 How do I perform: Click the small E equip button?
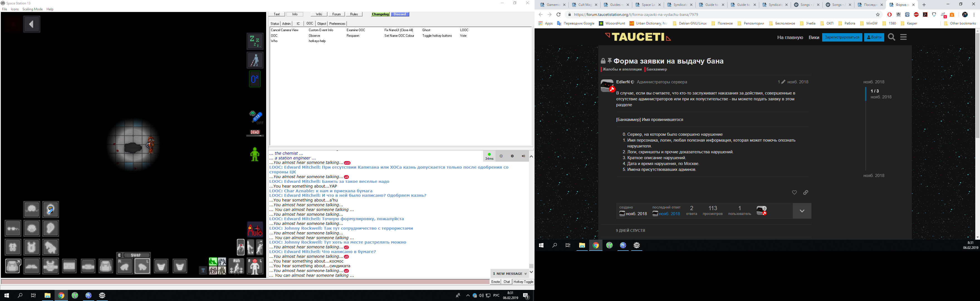point(119,255)
